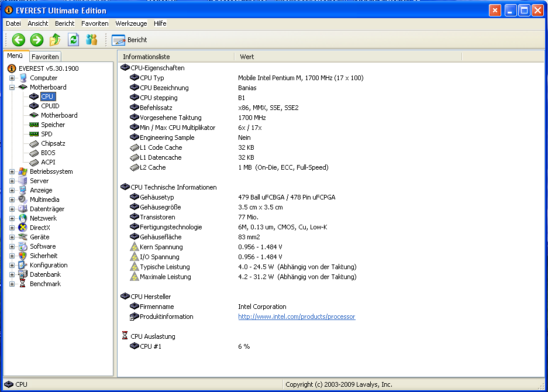Select the Geräte tree item label
Image resolution: width=548 pixels, height=392 pixels.
point(40,237)
